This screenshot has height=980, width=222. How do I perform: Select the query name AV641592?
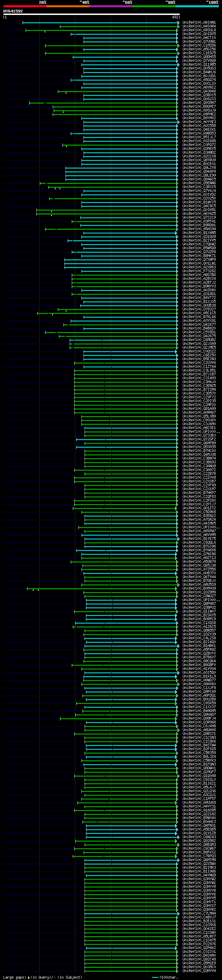point(13,11)
